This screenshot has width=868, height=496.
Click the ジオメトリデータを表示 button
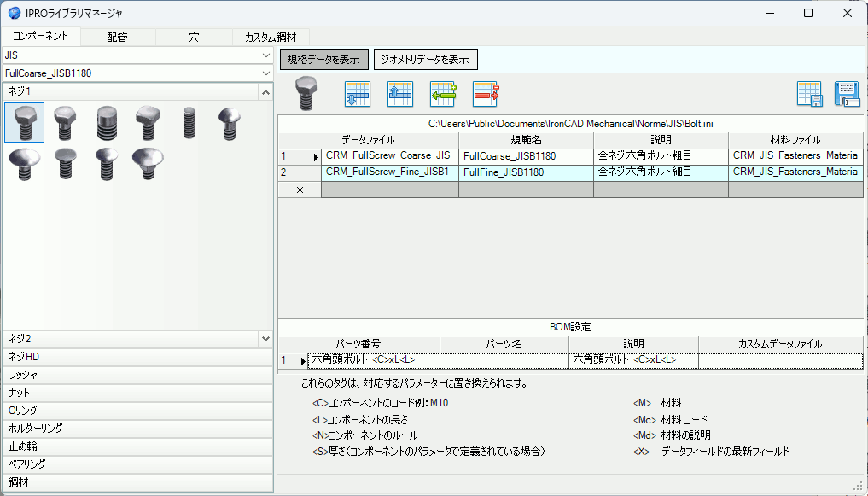pyautogui.click(x=426, y=59)
